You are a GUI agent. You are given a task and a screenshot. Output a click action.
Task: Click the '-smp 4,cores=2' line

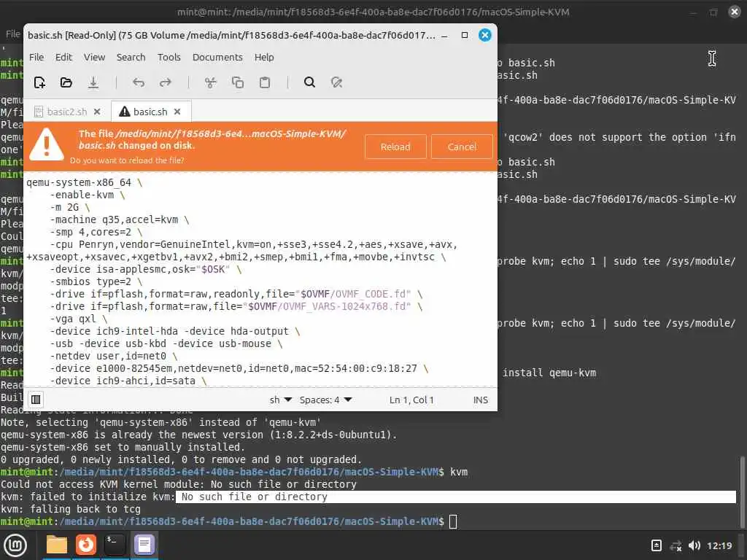[96, 232]
